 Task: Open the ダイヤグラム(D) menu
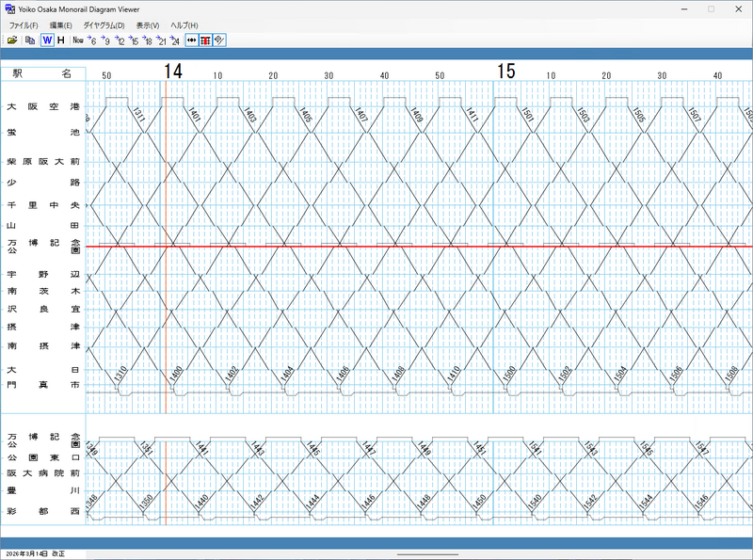click(x=104, y=24)
